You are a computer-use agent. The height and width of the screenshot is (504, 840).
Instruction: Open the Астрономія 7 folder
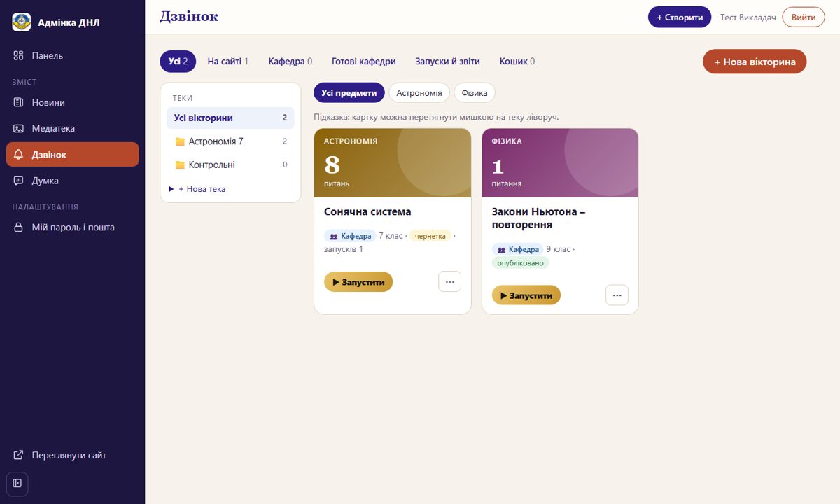(230, 141)
